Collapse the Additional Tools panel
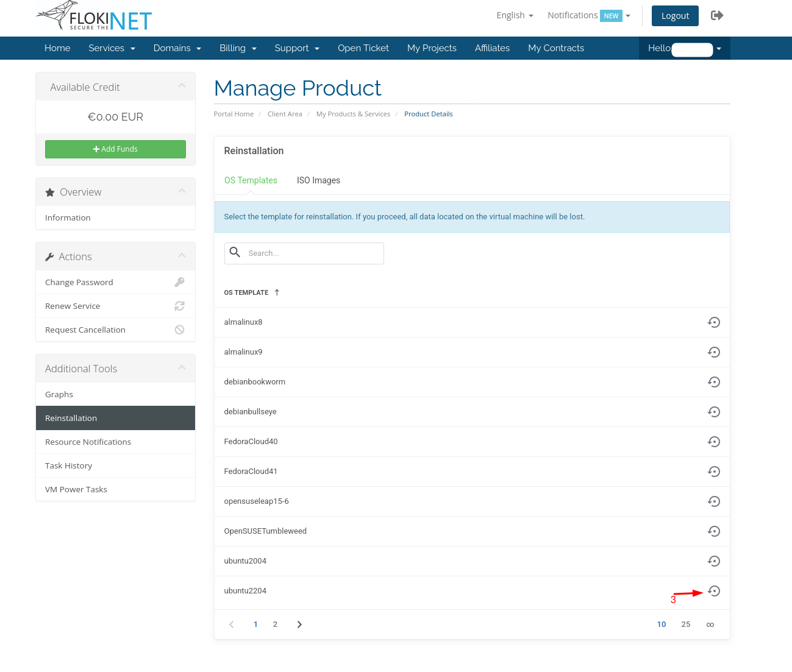 coord(182,367)
